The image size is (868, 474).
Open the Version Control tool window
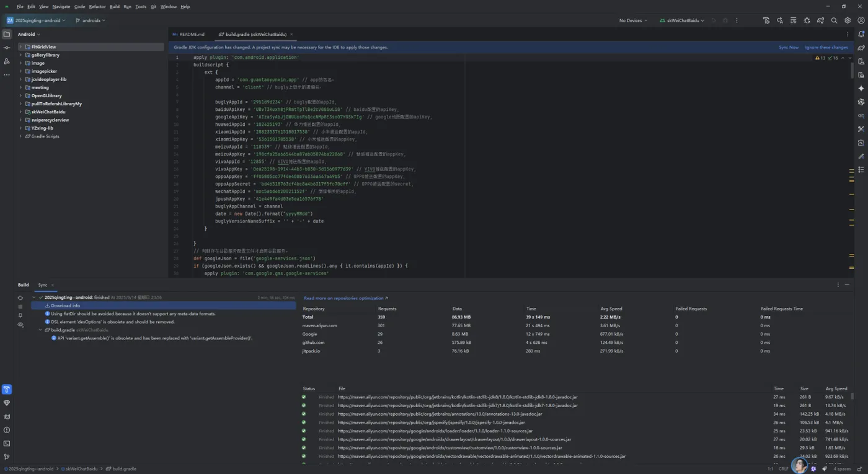pos(7,457)
